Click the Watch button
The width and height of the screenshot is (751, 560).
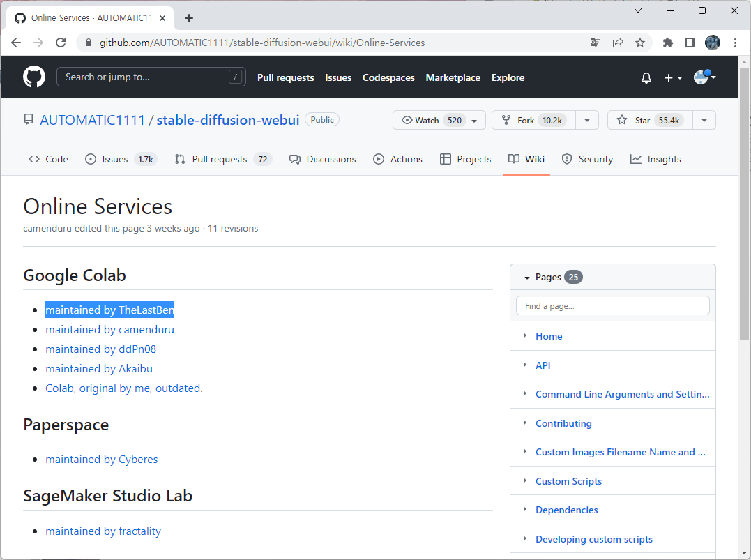tap(439, 120)
